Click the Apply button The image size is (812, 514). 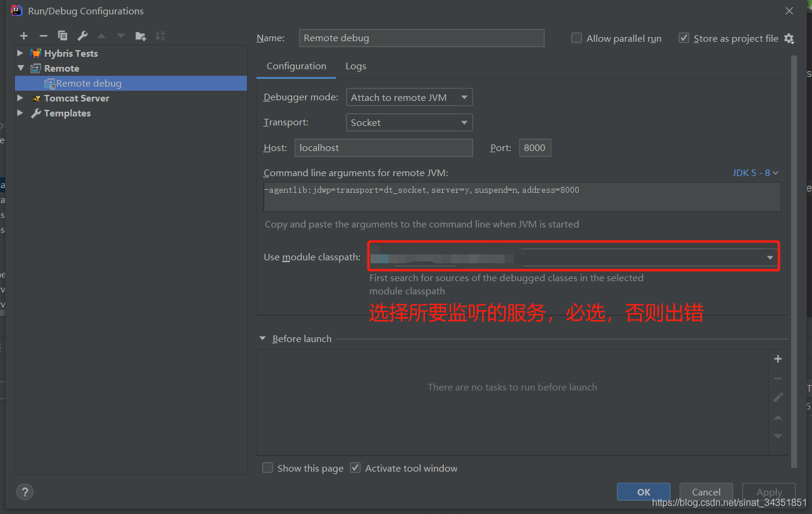coord(769,492)
